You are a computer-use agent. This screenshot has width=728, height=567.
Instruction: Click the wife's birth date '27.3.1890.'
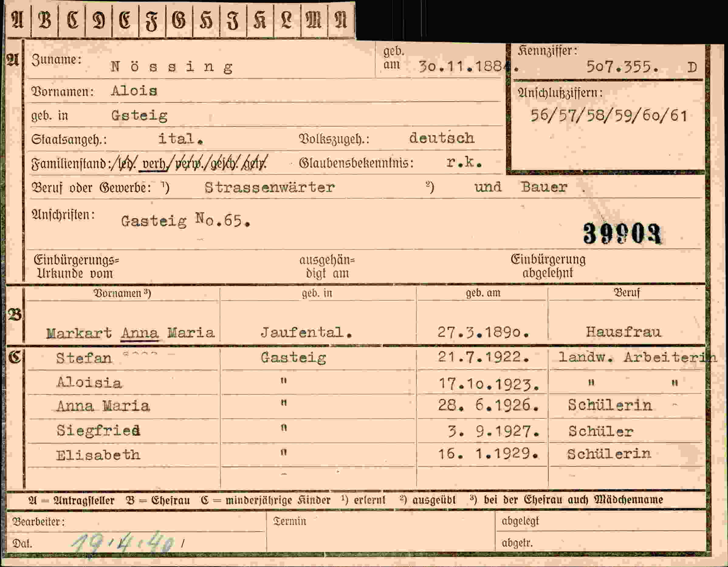(483, 332)
